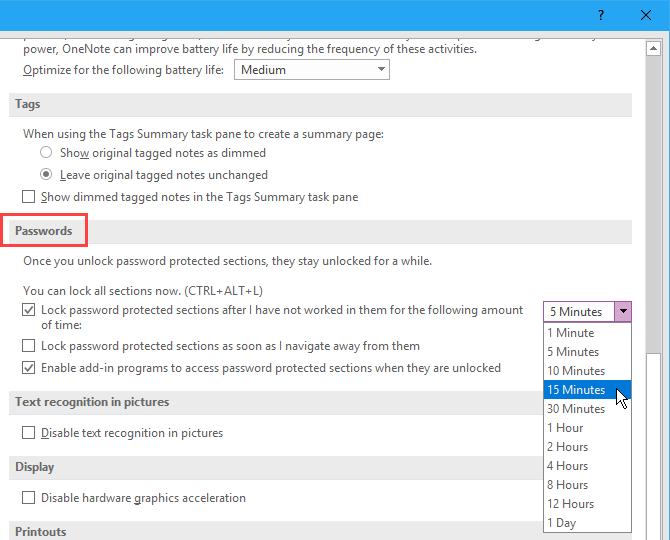The width and height of the screenshot is (670, 540).
Task: Enable Disable hardware graphics acceleration
Action: tap(29, 498)
